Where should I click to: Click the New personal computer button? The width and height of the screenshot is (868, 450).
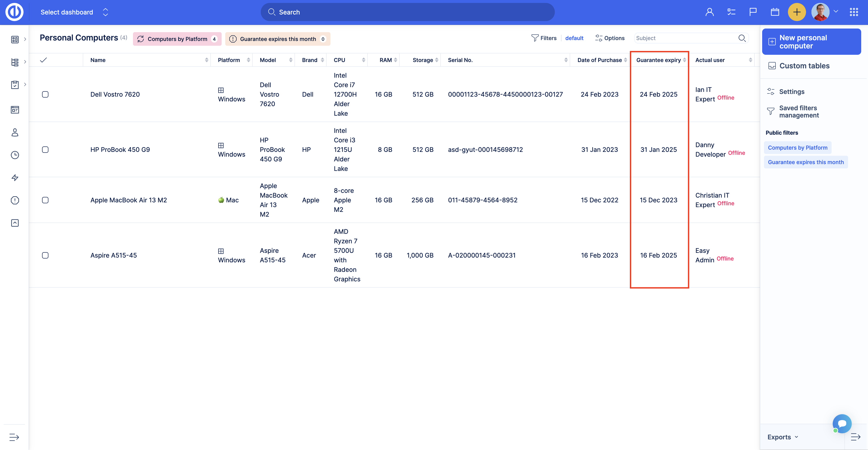[x=811, y=42]
